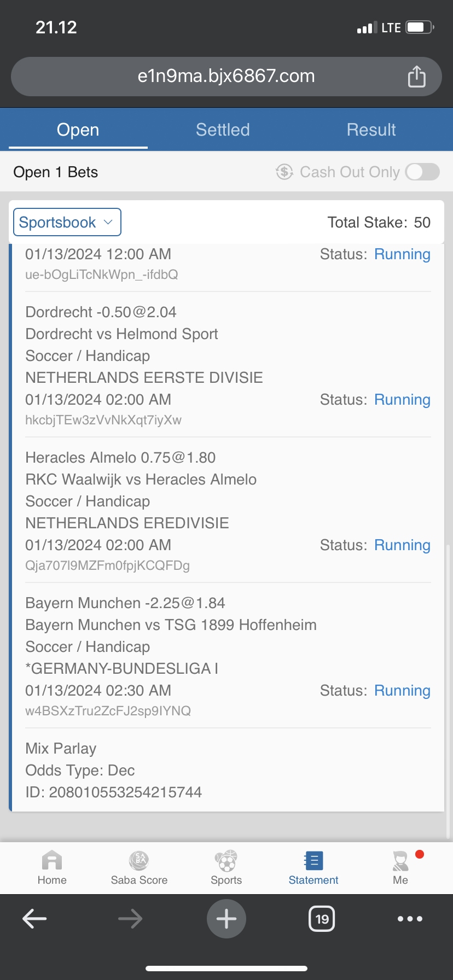This screenshot has width=453, height=980.
Task: Open Saba Score from bottom navigation
Action: point(139,861)
